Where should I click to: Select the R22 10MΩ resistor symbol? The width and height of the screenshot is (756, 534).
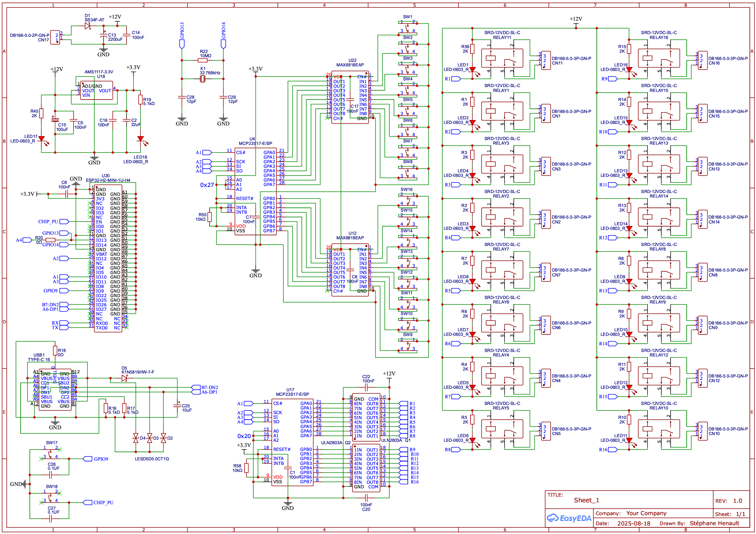pos(203,61)
